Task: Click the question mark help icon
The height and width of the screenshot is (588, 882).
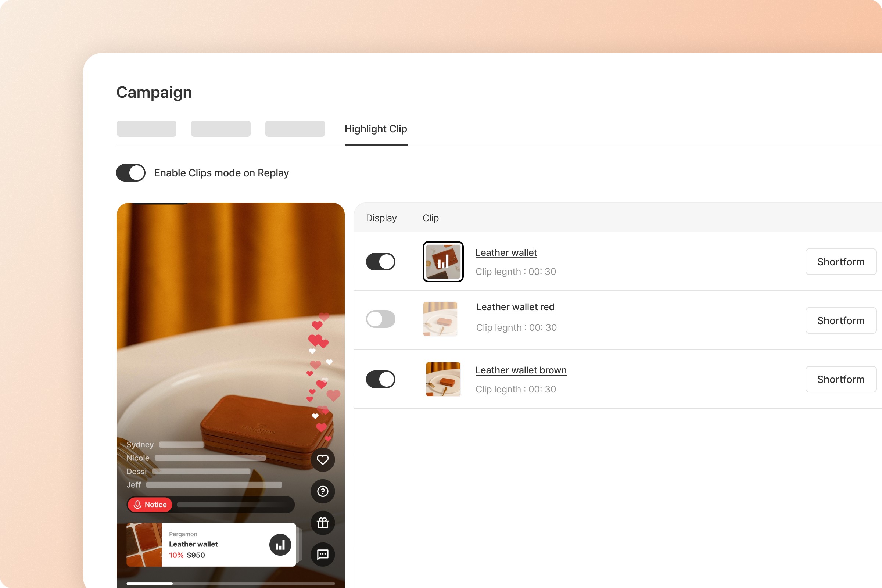Action: (x=323, y=491)
